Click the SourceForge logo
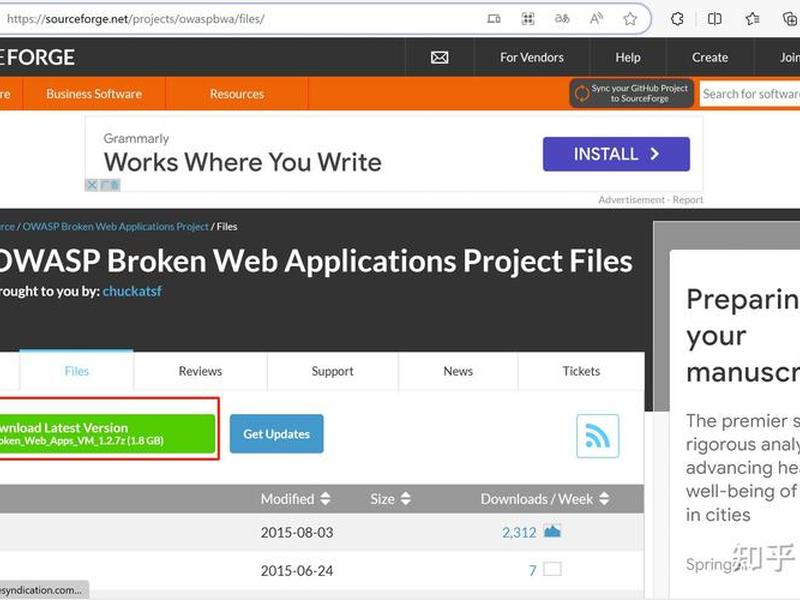 [x=38, y=57]
